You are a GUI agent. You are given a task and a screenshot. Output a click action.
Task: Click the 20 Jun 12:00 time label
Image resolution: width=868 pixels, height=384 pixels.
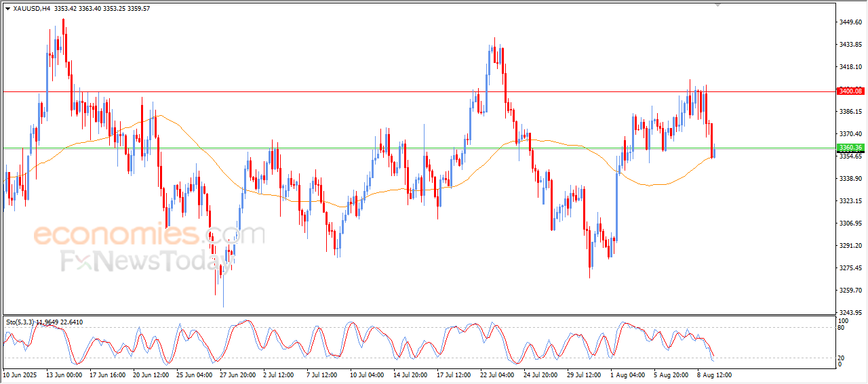coord(151,375)
